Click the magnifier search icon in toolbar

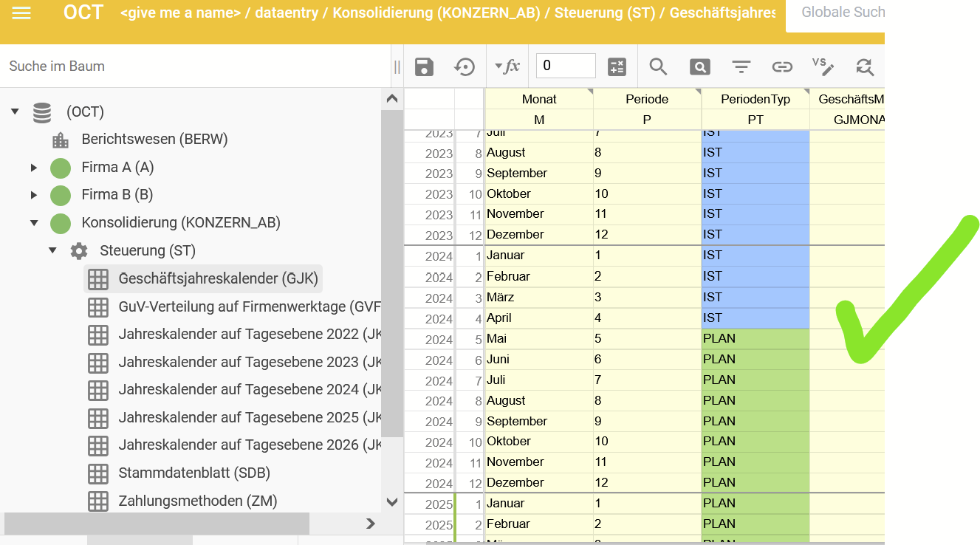tap(658, 66)
